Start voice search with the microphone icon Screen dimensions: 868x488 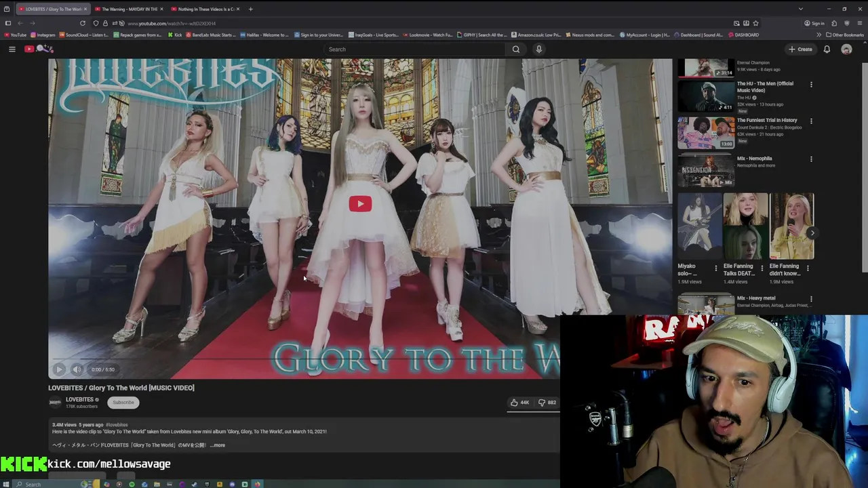point(539,49)
